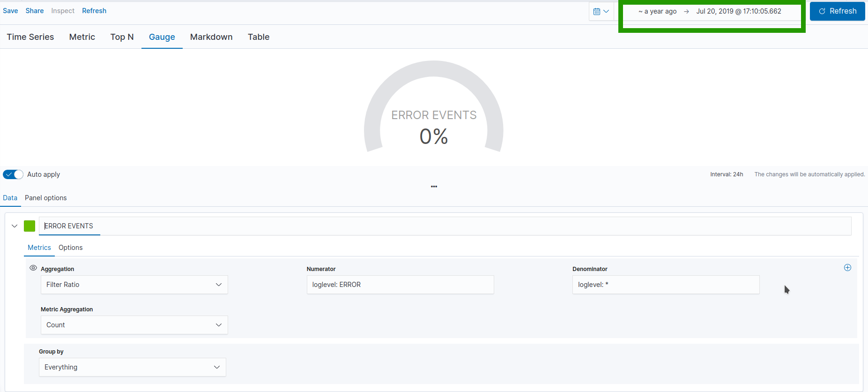Select the Top N visualization tab
The image size is (868, 392).
(122, 37)
